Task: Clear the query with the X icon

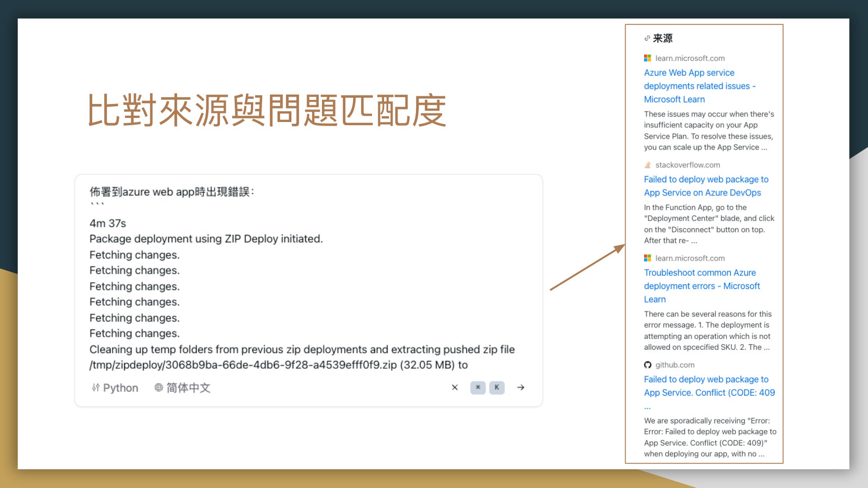Action: (x=455, y=388)
